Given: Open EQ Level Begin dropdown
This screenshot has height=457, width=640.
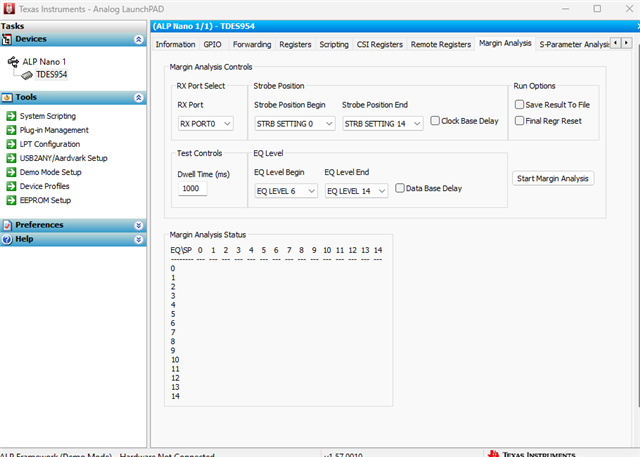Looking at the screenshot, I should [286, 191].
